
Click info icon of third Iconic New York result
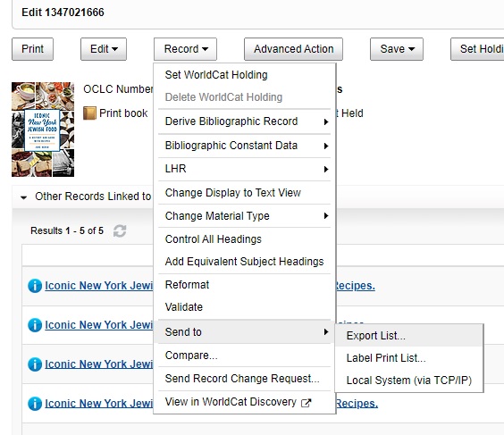pos(35,364)
